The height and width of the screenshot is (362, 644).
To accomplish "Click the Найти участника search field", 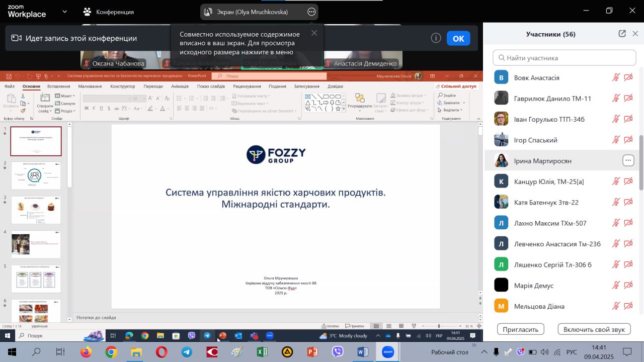I will coord(565,58).
